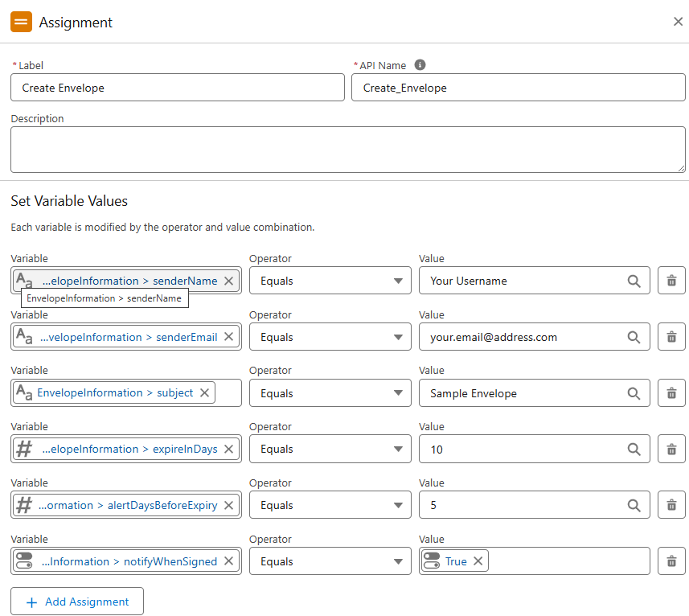Remove the alertDaysBeforeExpiry variable pill

coord(228,505)
